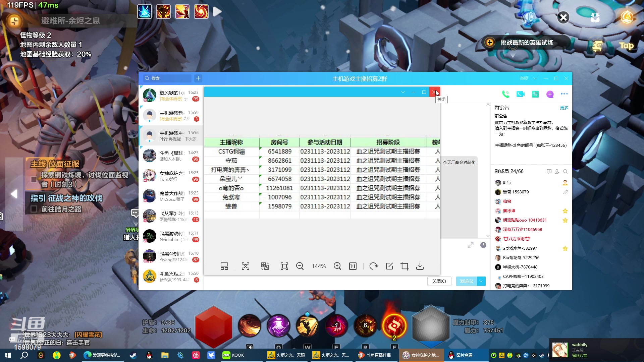The width and height of the screenshot is (644, 362).
Task: Open the send button options dropdown
Action: [481, 281]
